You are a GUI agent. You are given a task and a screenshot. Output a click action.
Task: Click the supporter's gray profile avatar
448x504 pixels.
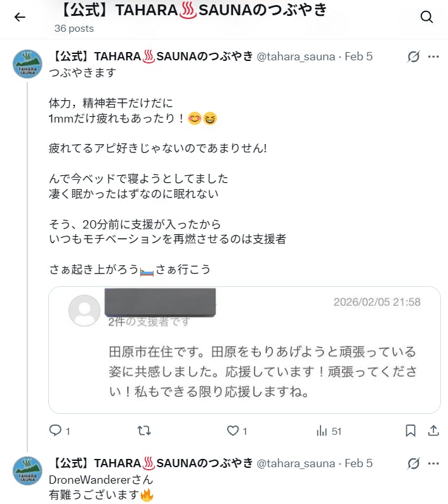click(x=84, y=310)
